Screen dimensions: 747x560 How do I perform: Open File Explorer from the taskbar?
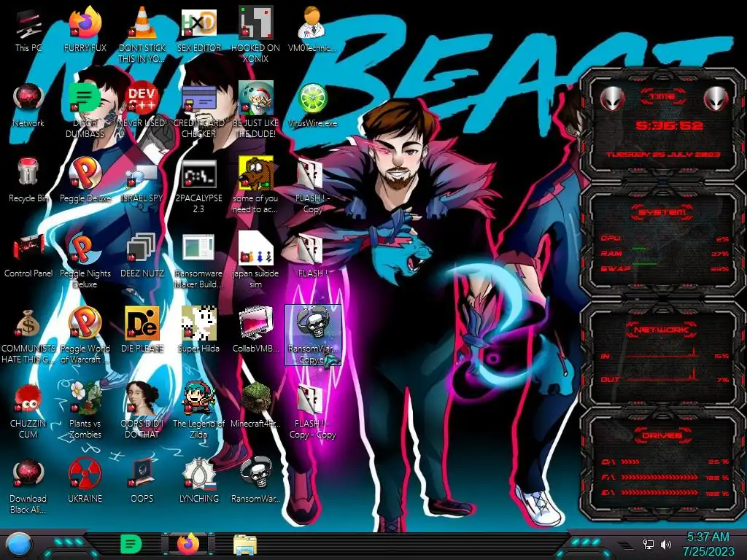245,545
